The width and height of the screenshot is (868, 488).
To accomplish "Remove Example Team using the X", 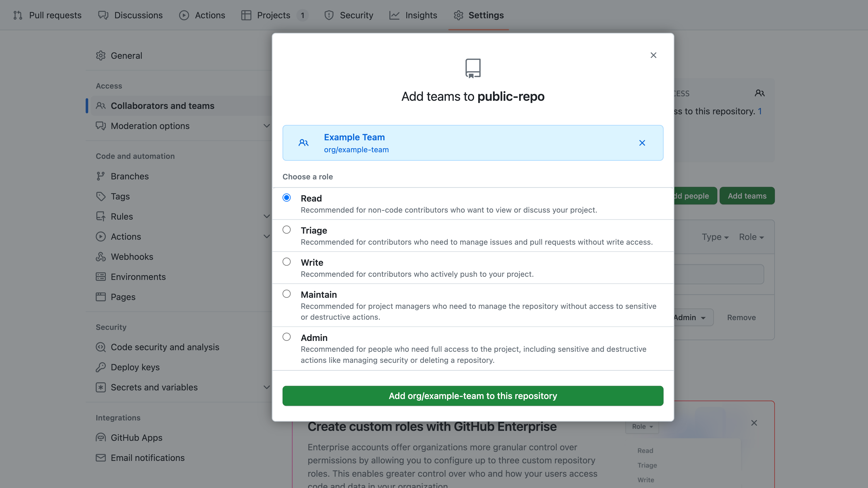I will [x=642, y=143].
